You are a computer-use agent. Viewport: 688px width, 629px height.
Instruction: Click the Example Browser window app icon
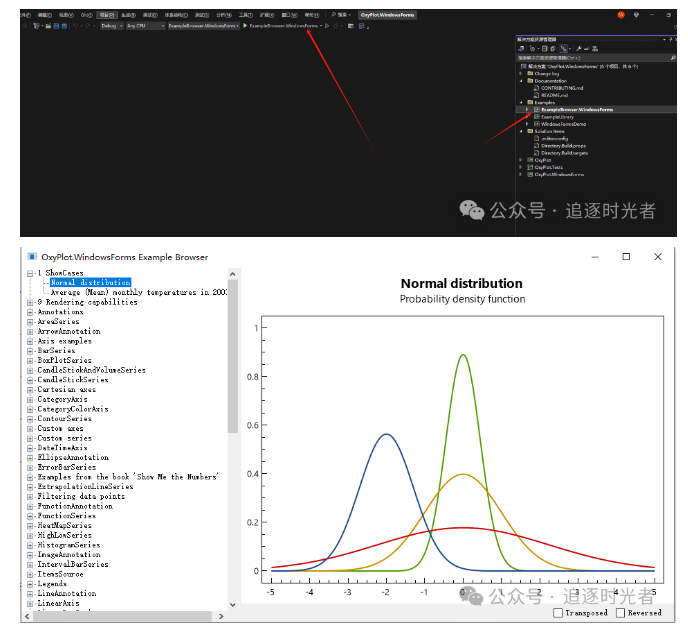point(32,256)
